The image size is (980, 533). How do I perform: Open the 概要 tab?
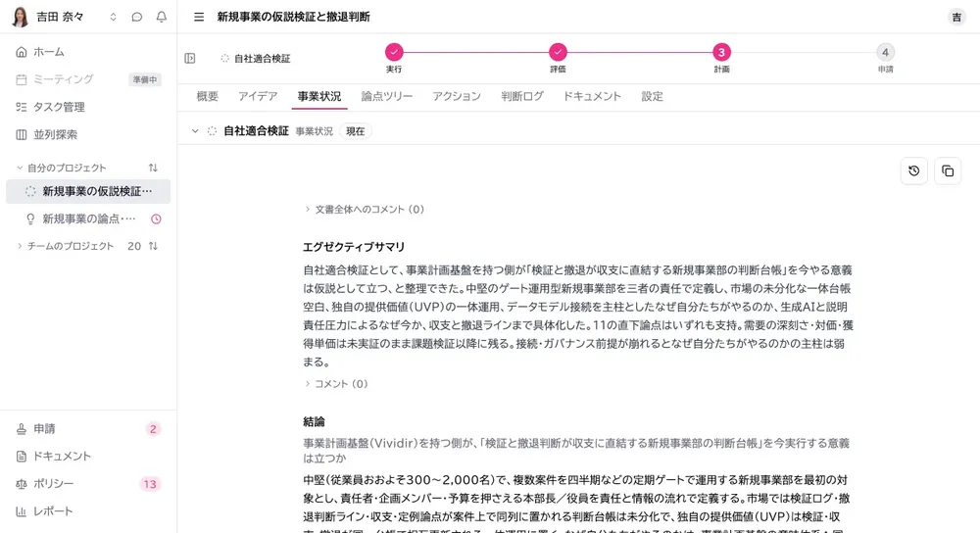click(x=208, y=96)
